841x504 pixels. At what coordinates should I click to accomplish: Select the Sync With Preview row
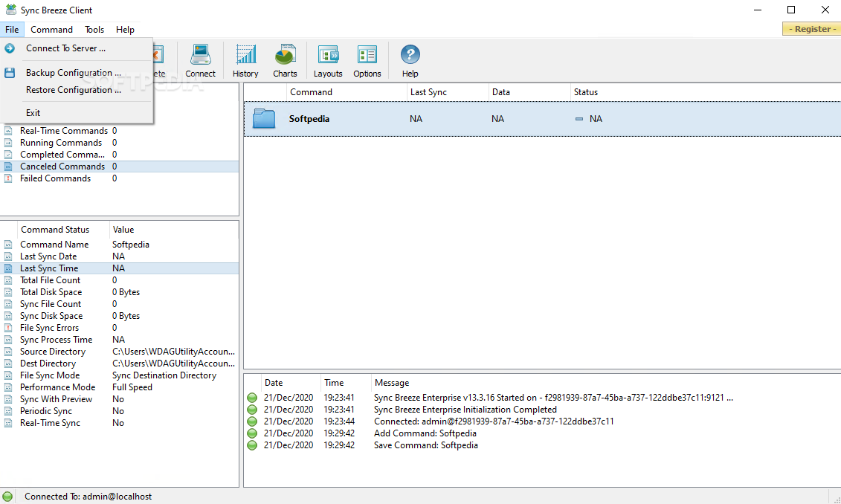click(120, 399)
